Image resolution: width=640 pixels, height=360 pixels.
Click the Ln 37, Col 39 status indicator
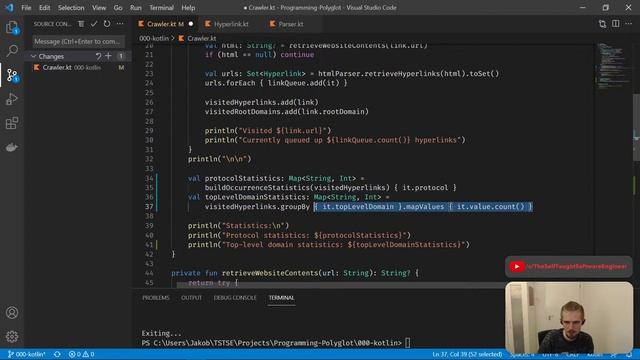[467, 354]
